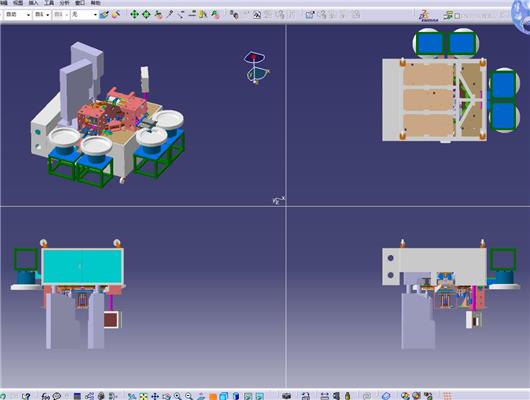Click the green-red constraint icon in top toolbar
This screenshot has height=400, width=530.
[x=215, y=14]
